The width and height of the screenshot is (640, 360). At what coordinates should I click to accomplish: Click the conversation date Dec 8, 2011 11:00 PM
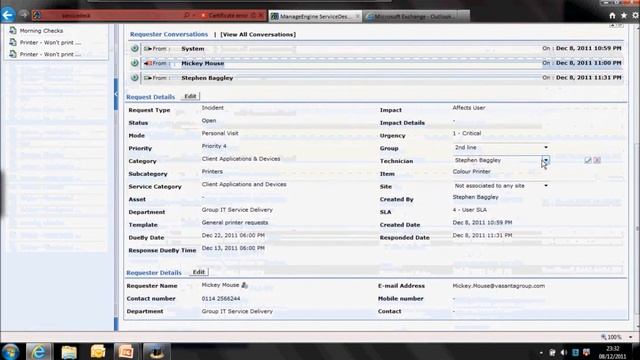click(588, 63)
